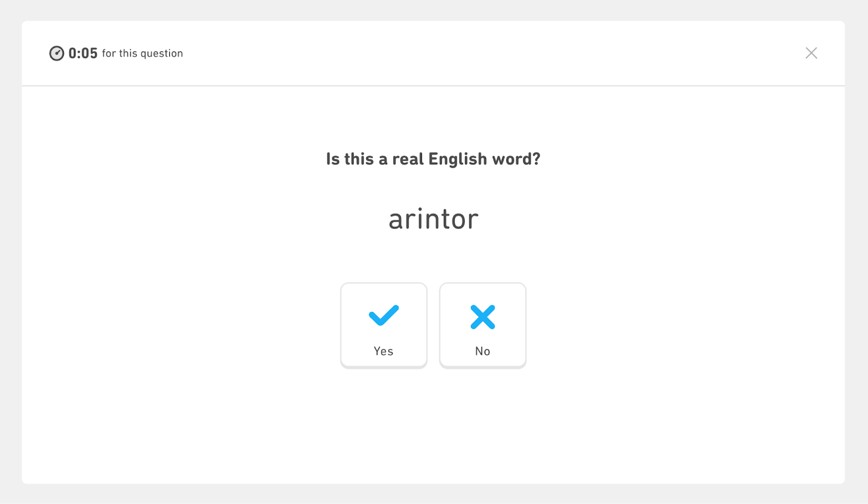Click the displayed word "arintor"

(x=433, y=219)
